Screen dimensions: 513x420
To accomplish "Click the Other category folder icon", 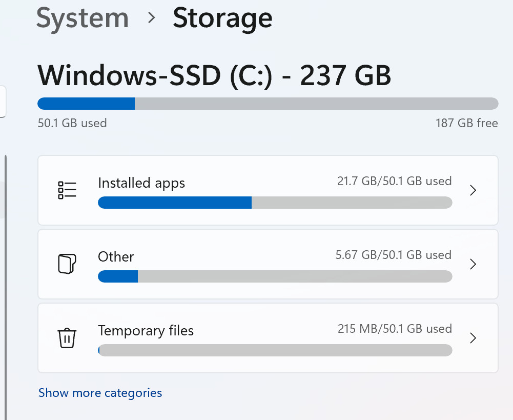I will click(67, 264).
